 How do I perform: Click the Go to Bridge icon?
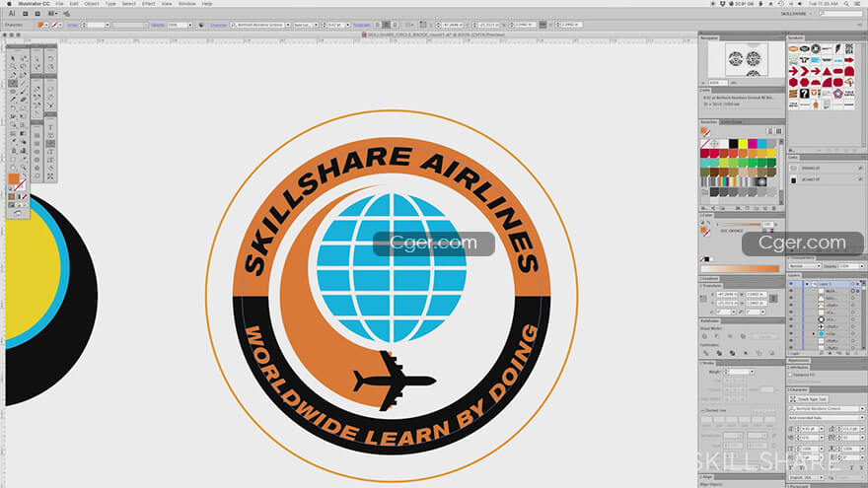point(26,13)
